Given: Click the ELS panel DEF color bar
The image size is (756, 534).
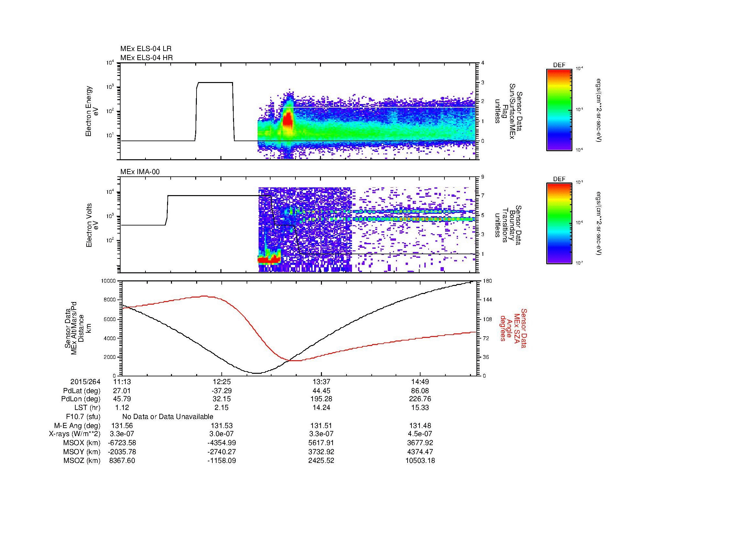Looking at the screenshot, I should point(559,110).
